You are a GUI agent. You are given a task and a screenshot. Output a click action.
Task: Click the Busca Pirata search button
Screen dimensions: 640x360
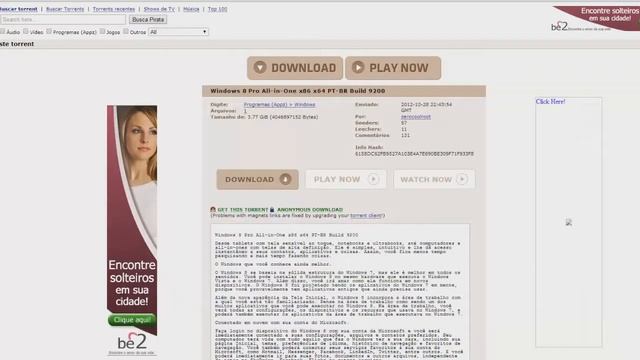(x=148, y=20)
